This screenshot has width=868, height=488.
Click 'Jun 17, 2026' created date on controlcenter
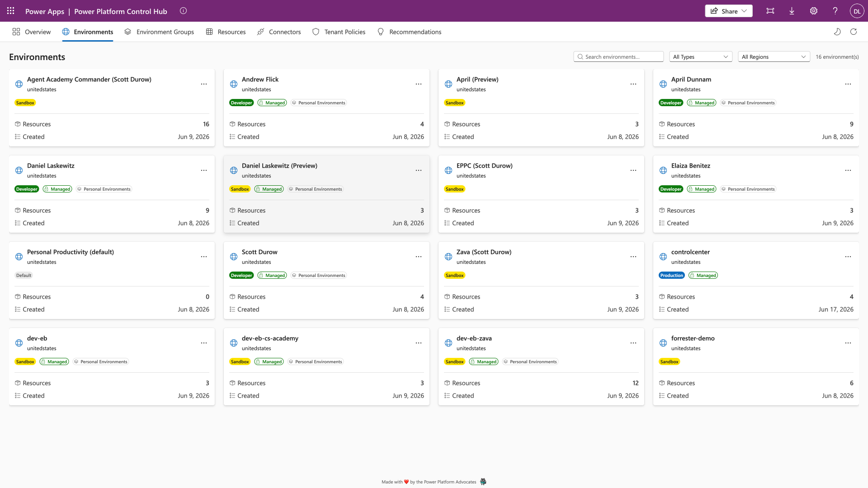pyautogui.click(x=836, y=310)
